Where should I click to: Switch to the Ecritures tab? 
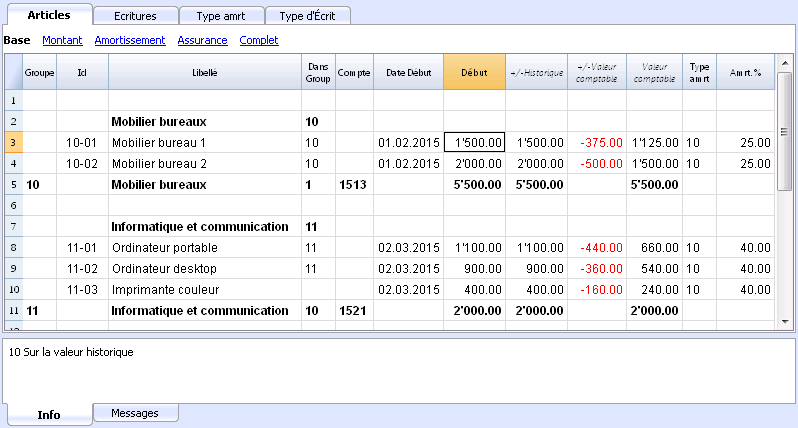click(x=135, y=16)
